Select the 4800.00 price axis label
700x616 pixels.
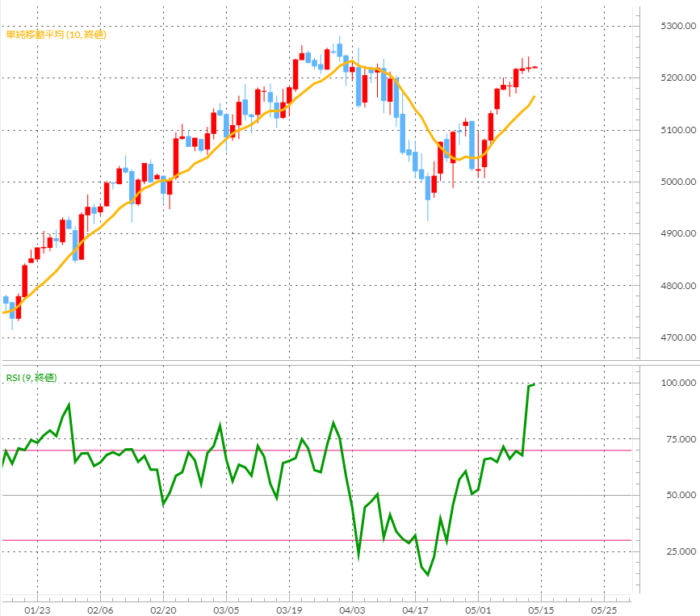tap(678, 286)
